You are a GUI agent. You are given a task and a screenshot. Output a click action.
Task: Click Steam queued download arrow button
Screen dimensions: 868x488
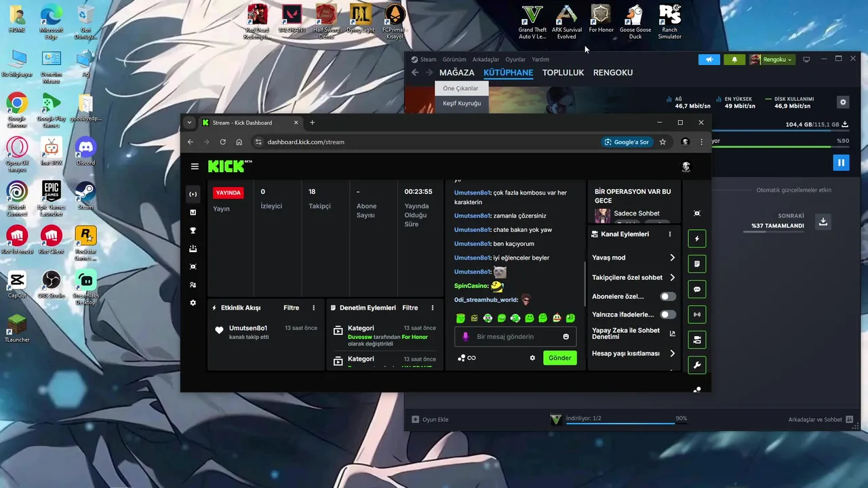click(x=823, y=222)
